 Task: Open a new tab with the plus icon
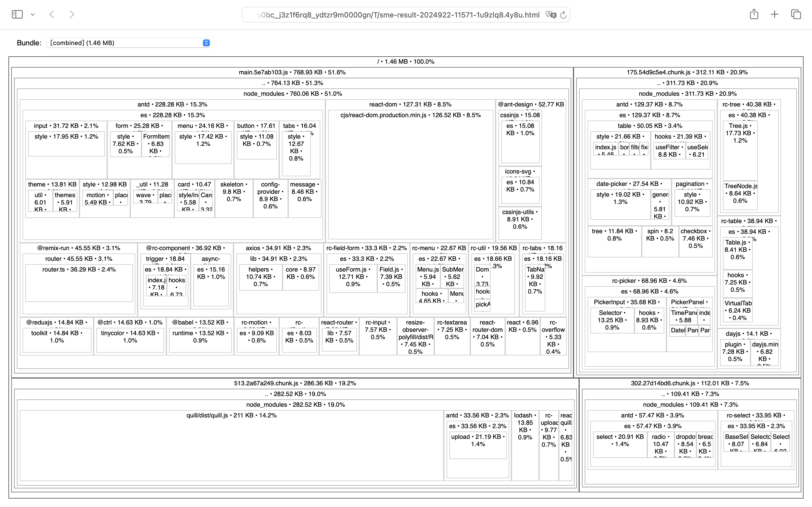775,14
